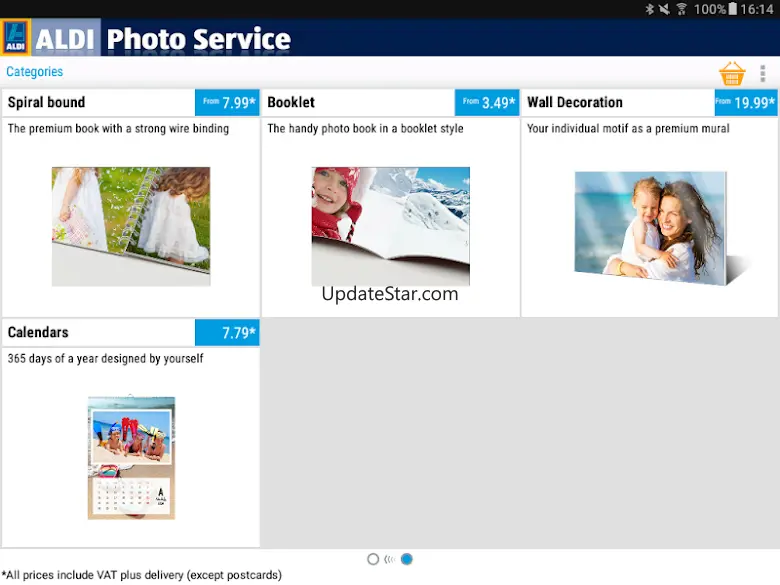Open the shopping basket icon
Screen dimensions: 780x585
coord(732,74)
